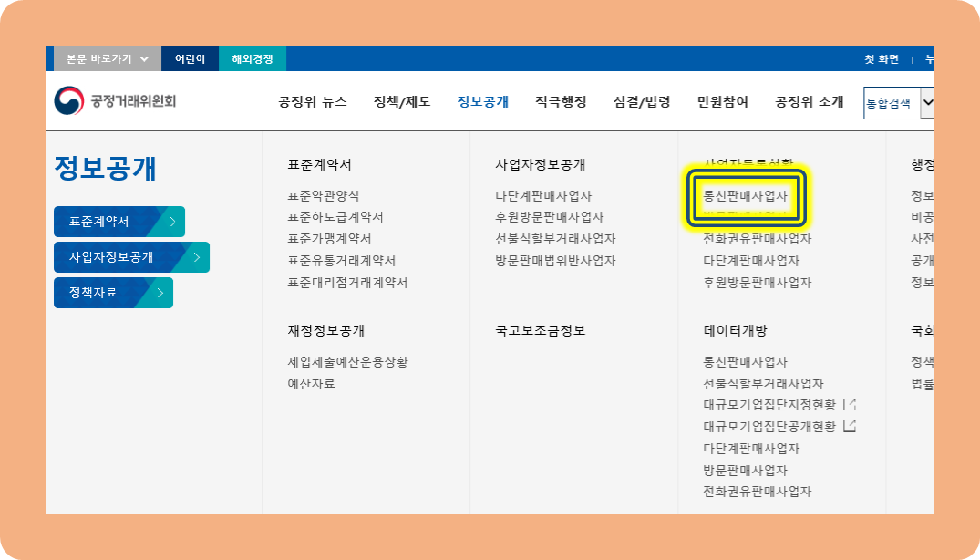Open the 표준계약서 column heading
This screenshot has height=560, width=980.
319,164
